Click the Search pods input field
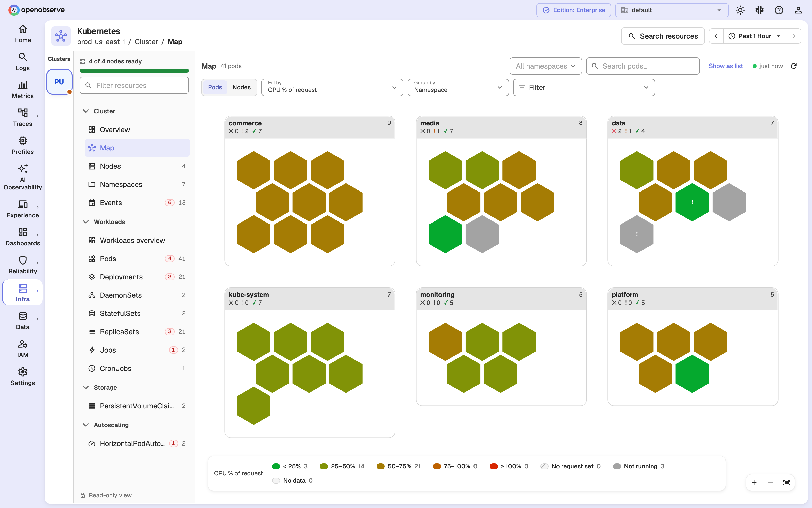Image resolution: width=812 pixels, height=508 pixels. [x=642, y=66]
